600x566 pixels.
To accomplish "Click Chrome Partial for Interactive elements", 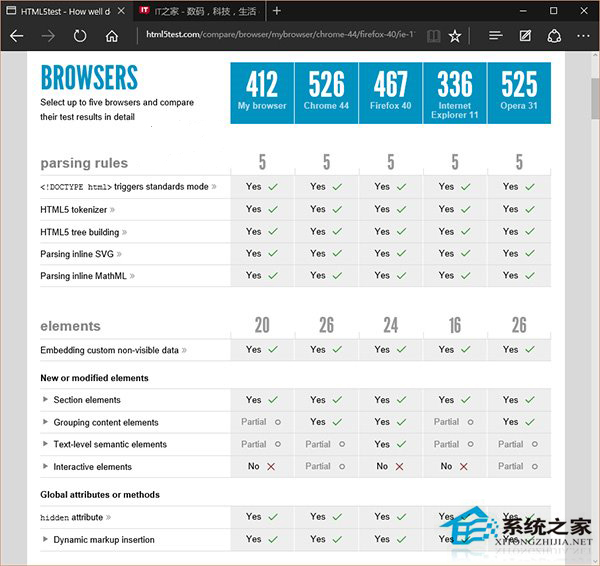I will coord(326,466).
